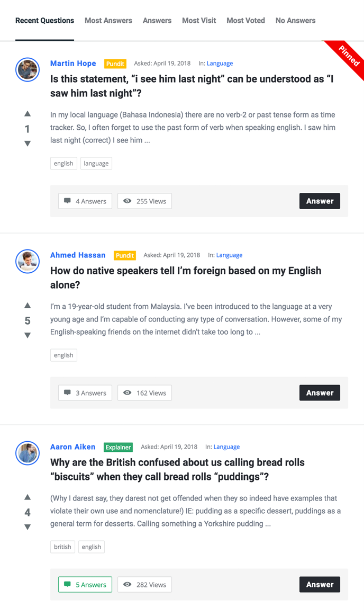The image size is (364, 616).
Task: Select the Most Voted tab
Action: click(x=245, y=21)
